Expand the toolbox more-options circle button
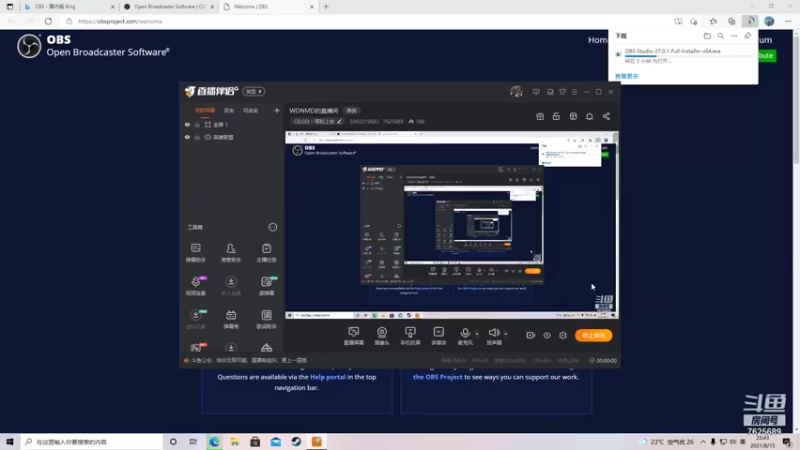The width and height of the screenshot is (800, 450). [272, 227]
